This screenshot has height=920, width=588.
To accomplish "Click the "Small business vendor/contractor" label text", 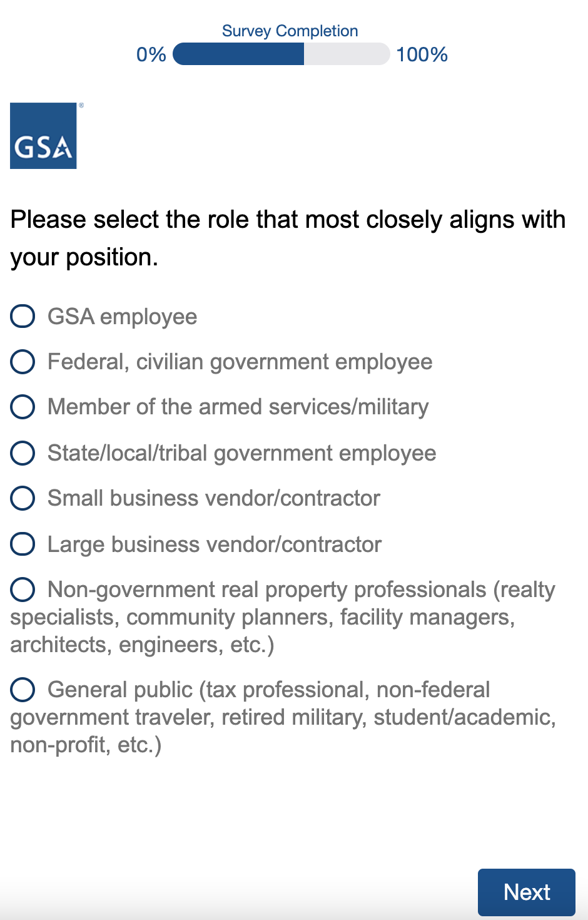I will pos(213,498).
